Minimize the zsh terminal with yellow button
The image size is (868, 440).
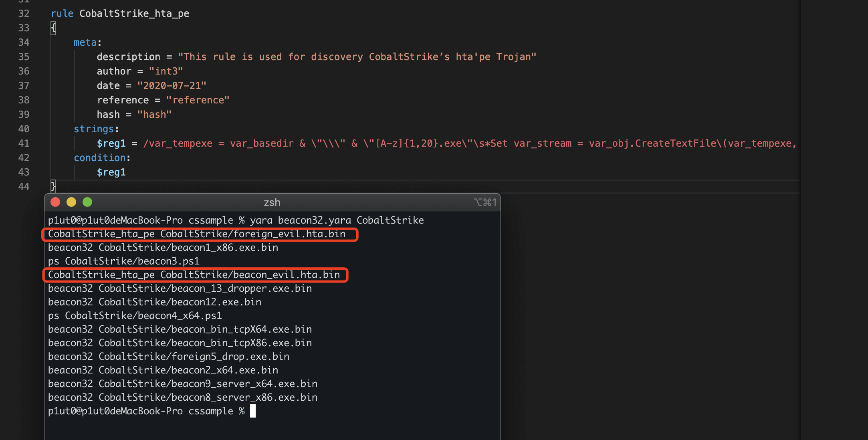pyautogui.click(x=71, y=202)
